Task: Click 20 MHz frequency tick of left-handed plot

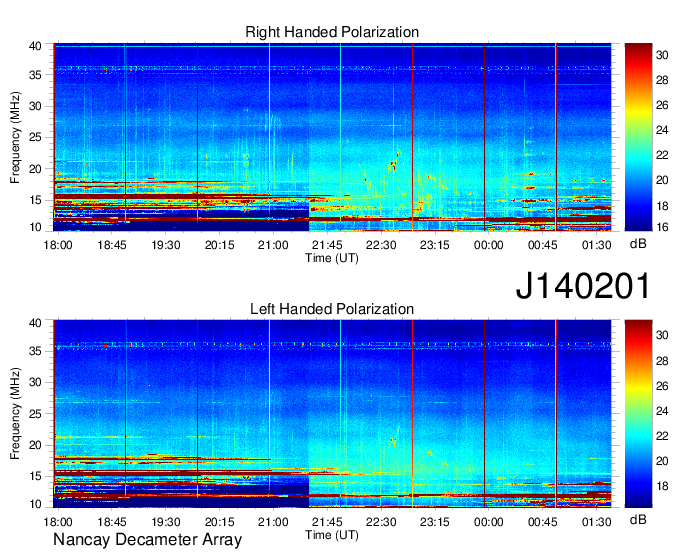Action: coord(36,445)
